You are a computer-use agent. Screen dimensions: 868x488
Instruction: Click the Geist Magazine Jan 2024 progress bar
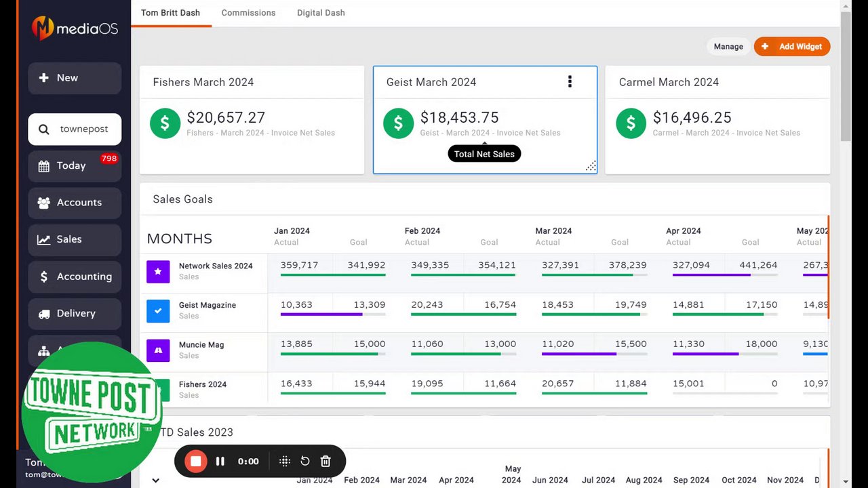point(333,314)
